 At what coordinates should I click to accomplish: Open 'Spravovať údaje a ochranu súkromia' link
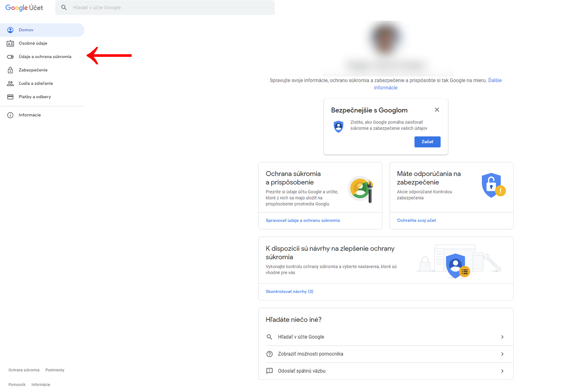(x=303, y=221)
